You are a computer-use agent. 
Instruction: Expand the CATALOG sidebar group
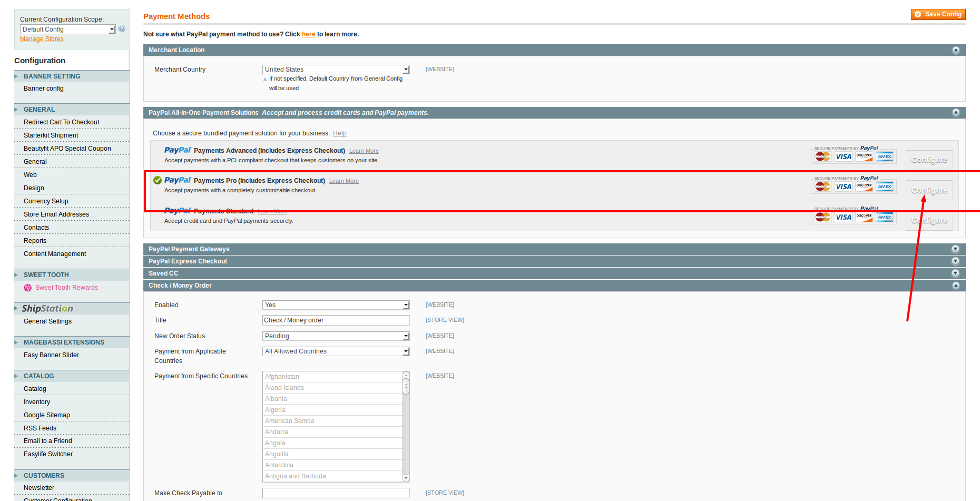72,376
